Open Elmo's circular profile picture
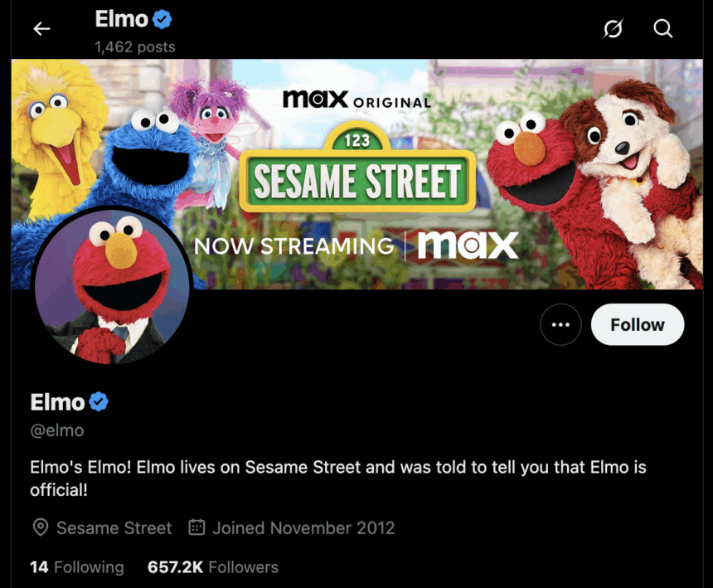The width and height of the screenshot is (713, 588). [x=112, y=286]
